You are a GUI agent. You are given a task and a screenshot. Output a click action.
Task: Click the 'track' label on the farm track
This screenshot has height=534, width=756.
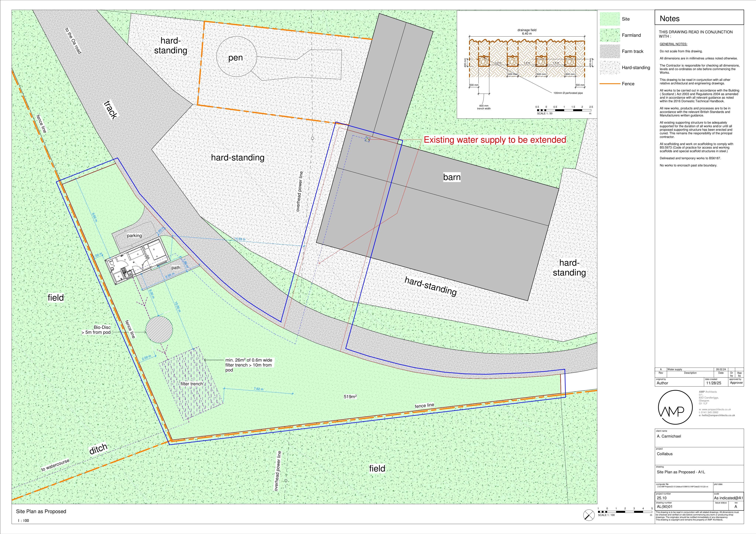(x=110, y=110)
